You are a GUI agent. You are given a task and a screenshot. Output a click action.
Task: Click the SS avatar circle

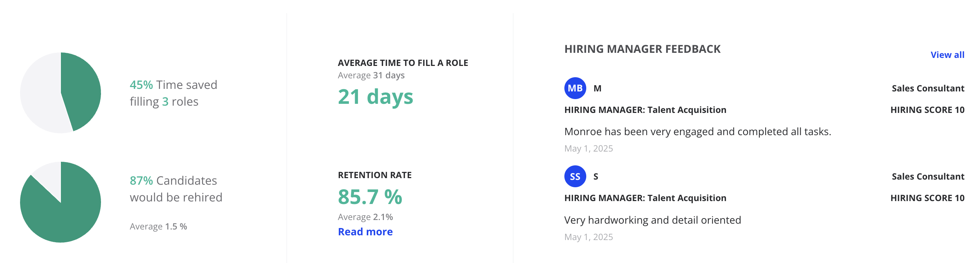[x=575, y=176]
